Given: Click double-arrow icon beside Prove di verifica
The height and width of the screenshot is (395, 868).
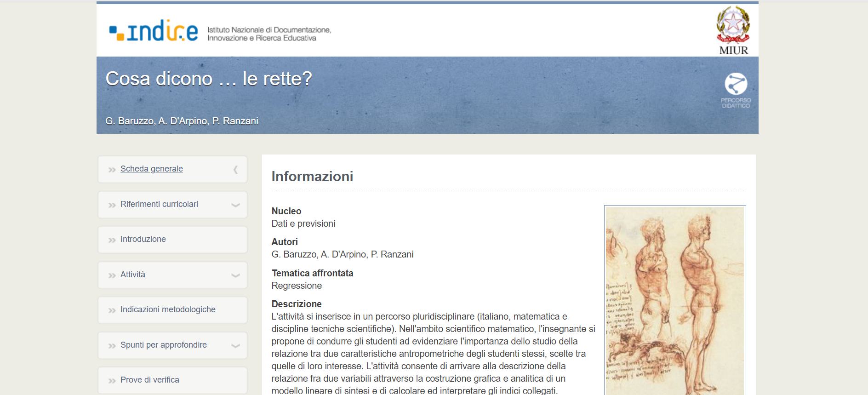Looking at the screenshot, I should [x=112, y=381].
